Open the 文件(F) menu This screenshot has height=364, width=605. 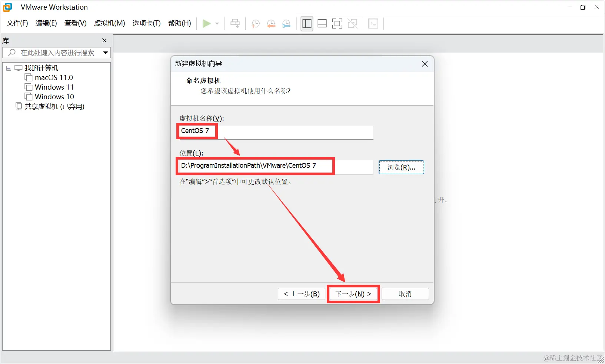click(17, 23)
